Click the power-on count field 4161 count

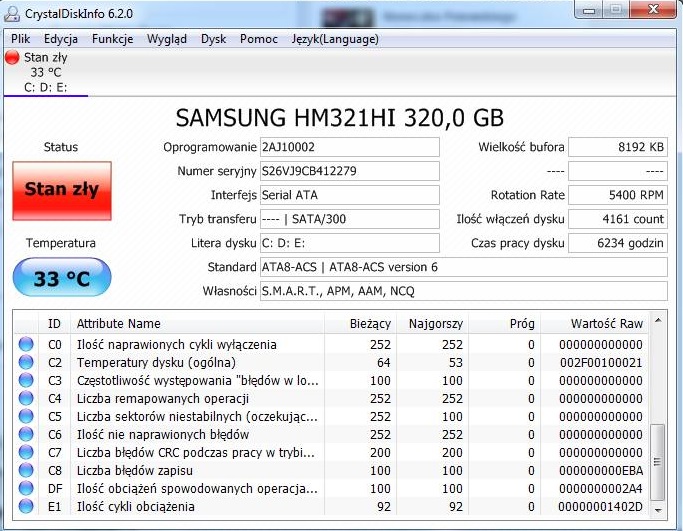pos(618,219)
